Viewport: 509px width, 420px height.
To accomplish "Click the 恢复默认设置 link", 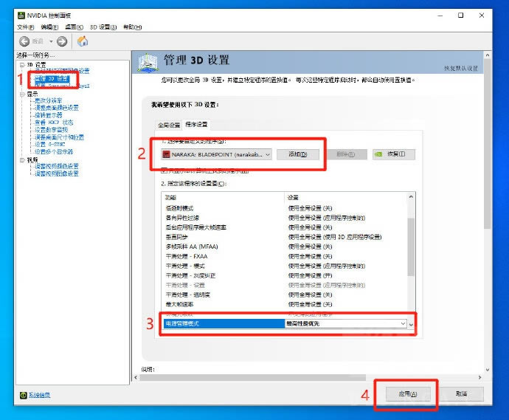I will click(461, 69).
